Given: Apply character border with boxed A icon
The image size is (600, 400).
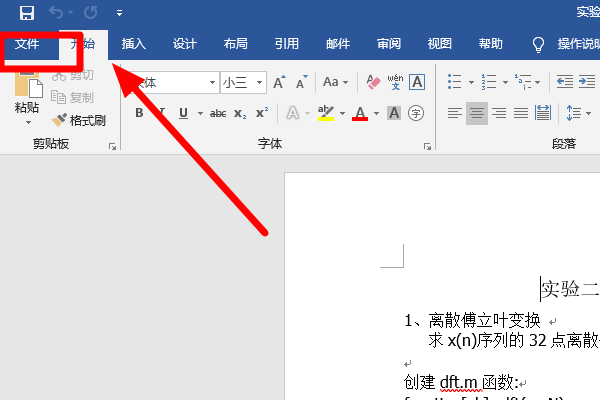Looking at the screenshot, I should (x=417, y=82).
